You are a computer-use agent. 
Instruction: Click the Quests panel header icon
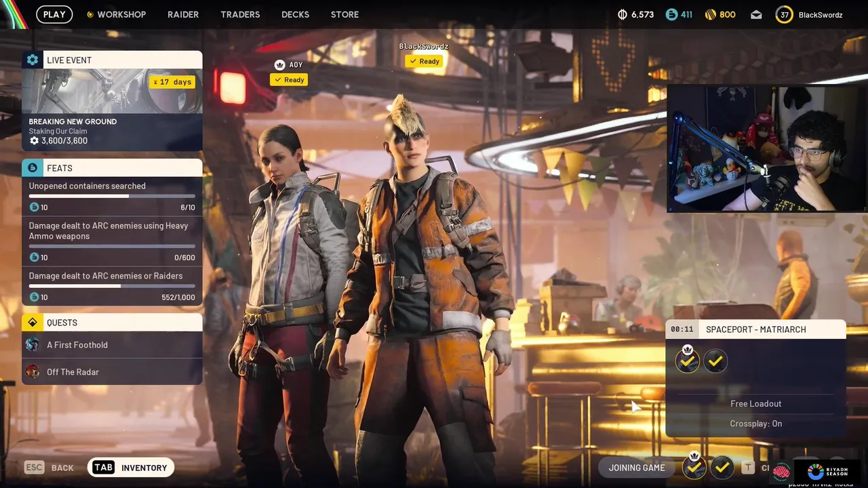click(33, 322)
